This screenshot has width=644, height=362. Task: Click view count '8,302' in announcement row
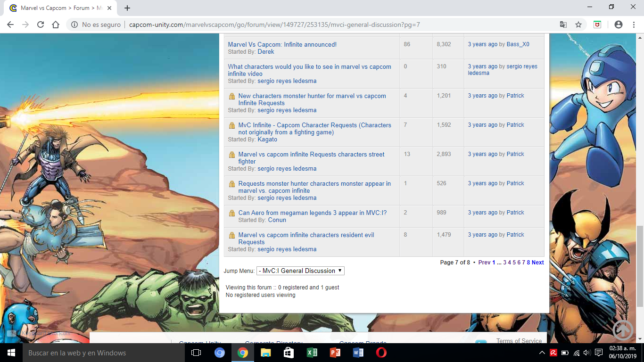click(444, 44)
